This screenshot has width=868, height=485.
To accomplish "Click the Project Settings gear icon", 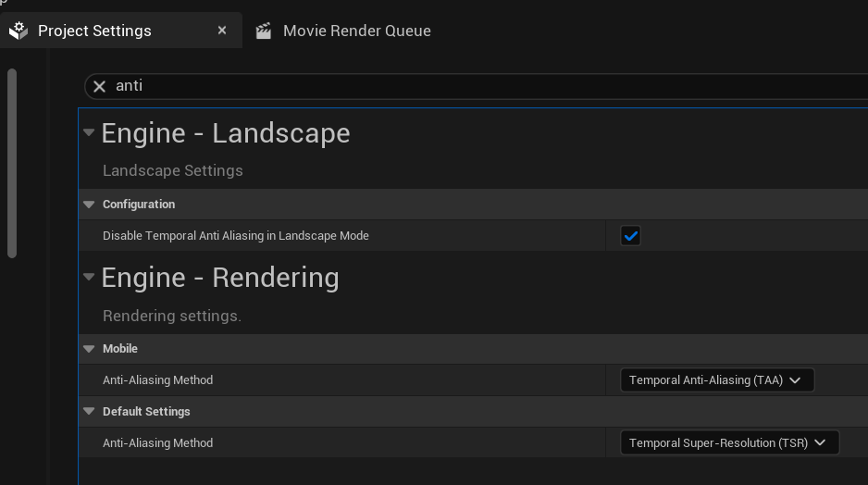I will (x=19, y=31).
